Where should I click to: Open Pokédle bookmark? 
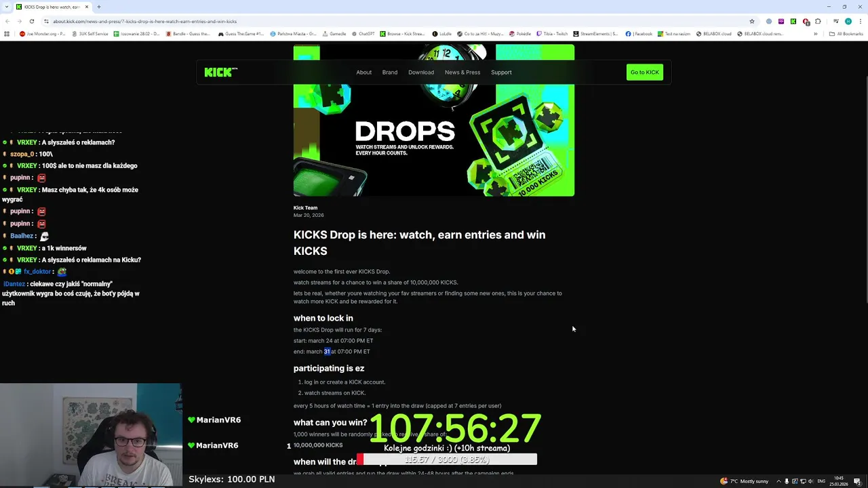[x=519, y=34]
